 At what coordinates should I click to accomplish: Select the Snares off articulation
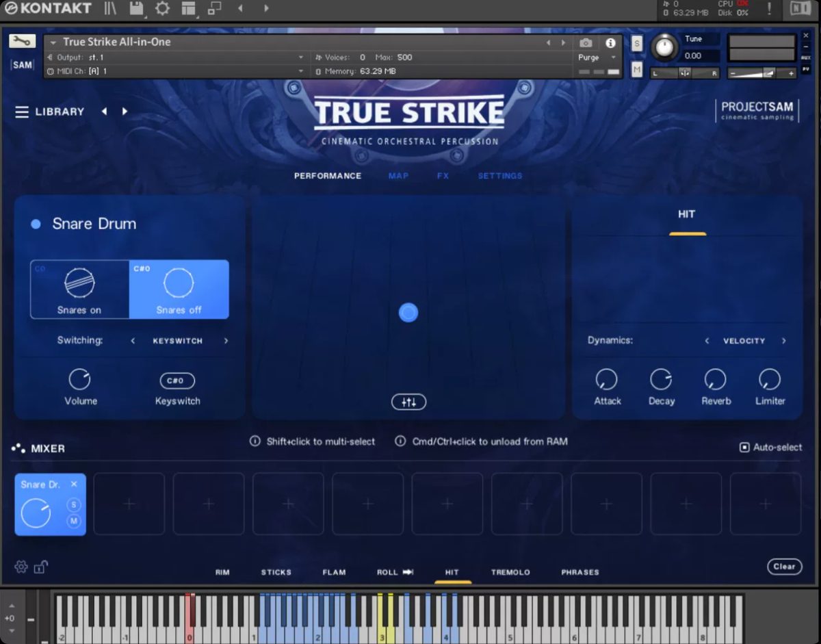tap(179, 289)
